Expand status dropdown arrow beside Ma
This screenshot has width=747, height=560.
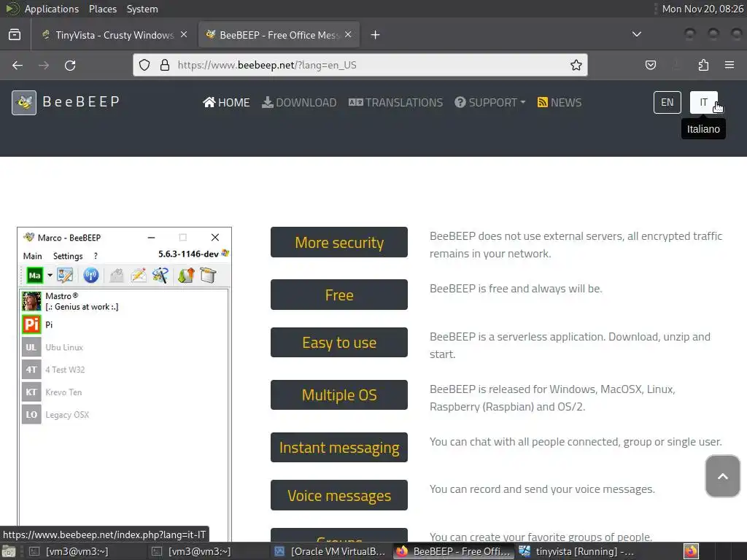50,275
